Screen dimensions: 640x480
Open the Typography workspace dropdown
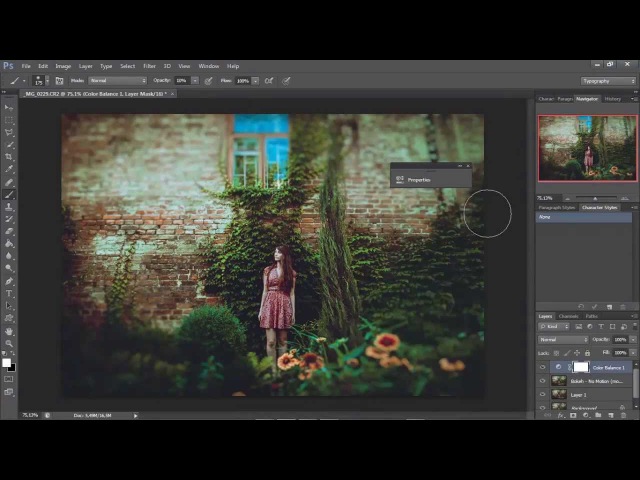pos(608,80)
